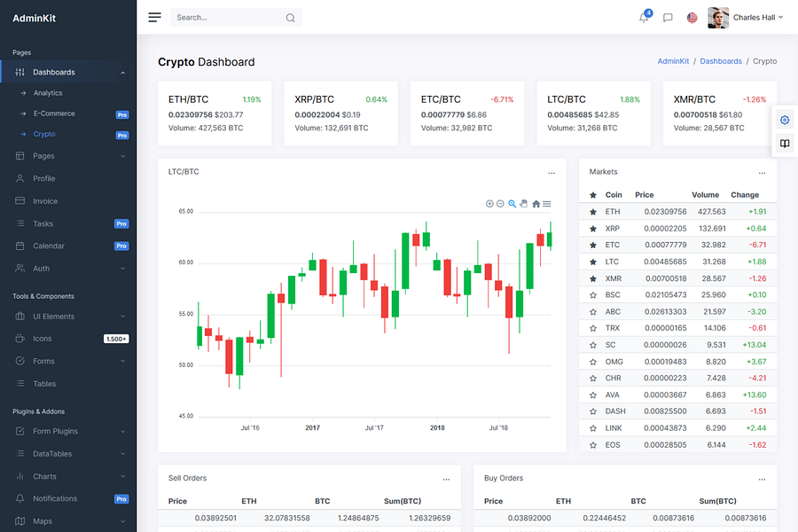This screenshot has width=798, height=532.
Task: Unstar XMR in Markets table
Action: (593, 278)
